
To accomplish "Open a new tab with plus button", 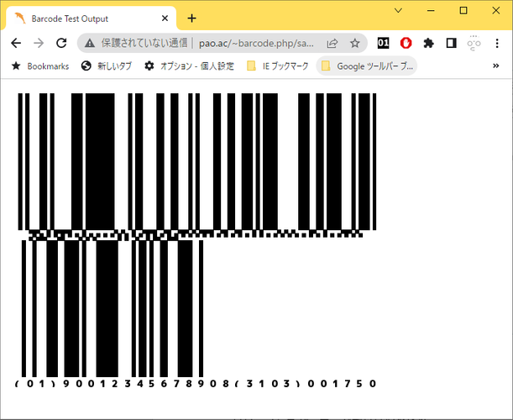I will [191, 18].
